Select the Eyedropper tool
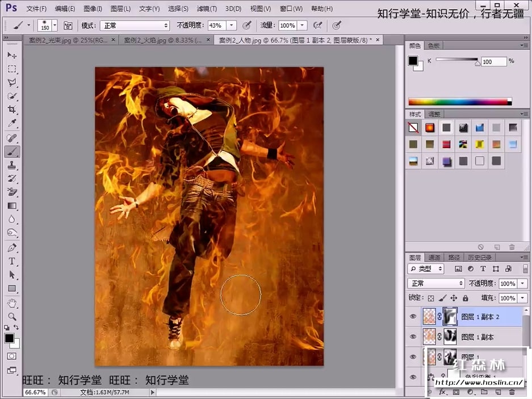The height and width of the screenshot is (399, 532). [12, 123]
